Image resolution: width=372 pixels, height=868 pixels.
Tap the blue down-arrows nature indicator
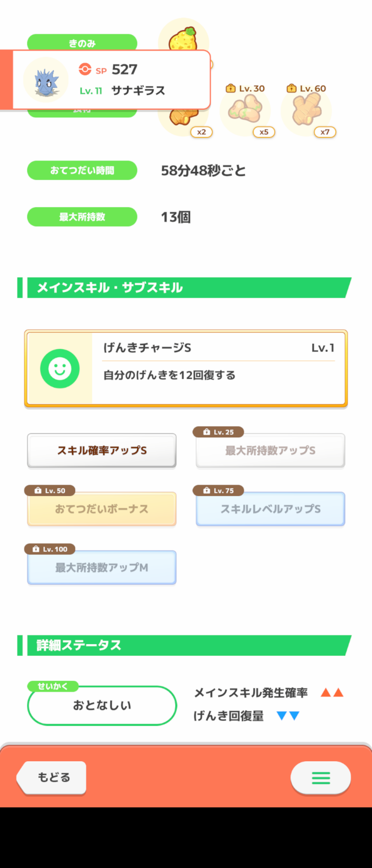click(x=288, y=716)
